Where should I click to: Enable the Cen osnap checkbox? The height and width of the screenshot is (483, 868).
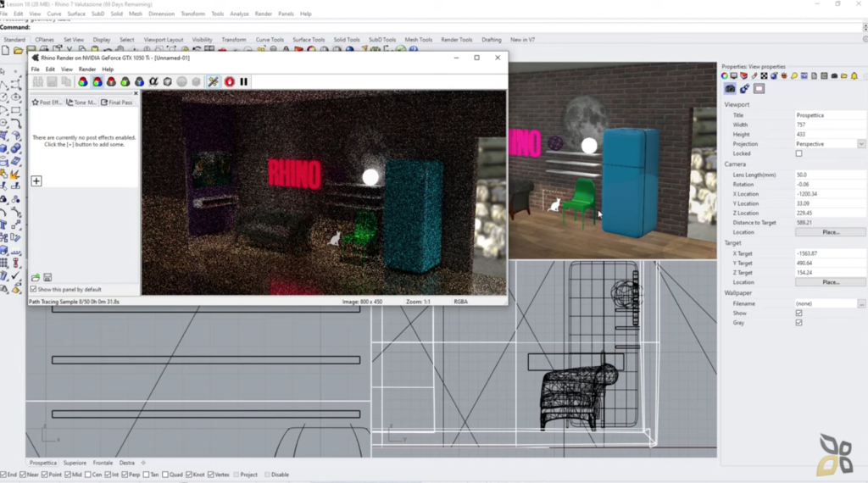click(x=88, y=475)
